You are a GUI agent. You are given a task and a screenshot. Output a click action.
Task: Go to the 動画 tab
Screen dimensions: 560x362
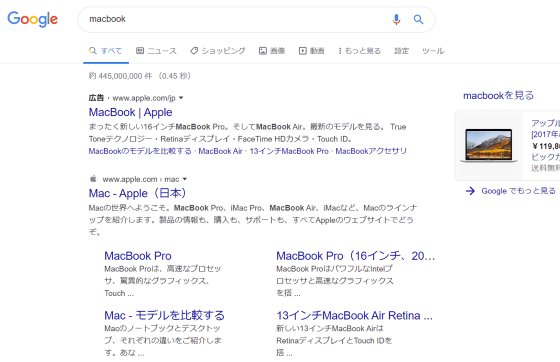(312, 51)
